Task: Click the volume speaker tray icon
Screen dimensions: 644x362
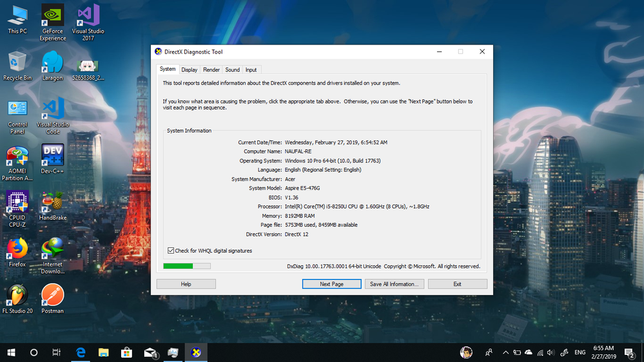Action: pos(551,352)
